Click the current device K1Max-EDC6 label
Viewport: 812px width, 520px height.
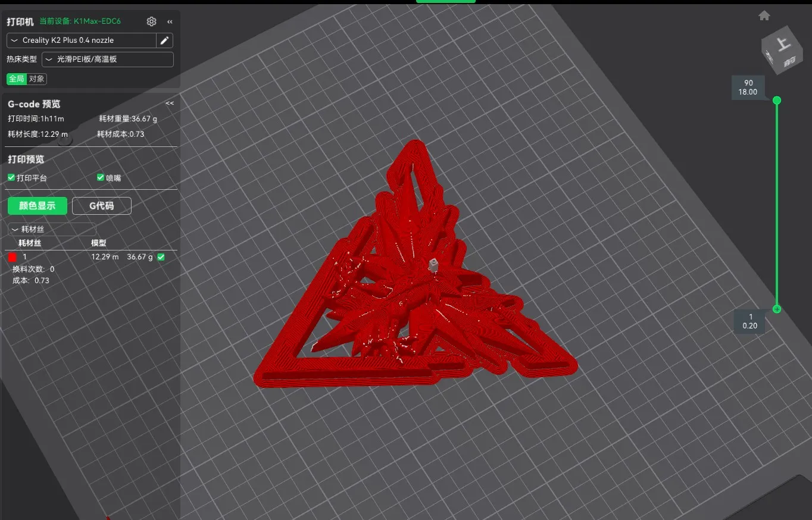pos(80,21)
